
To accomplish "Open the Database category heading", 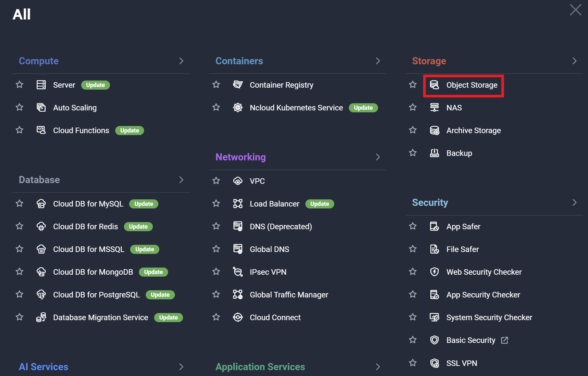I will pyautogui.click(x=39, y=180).
